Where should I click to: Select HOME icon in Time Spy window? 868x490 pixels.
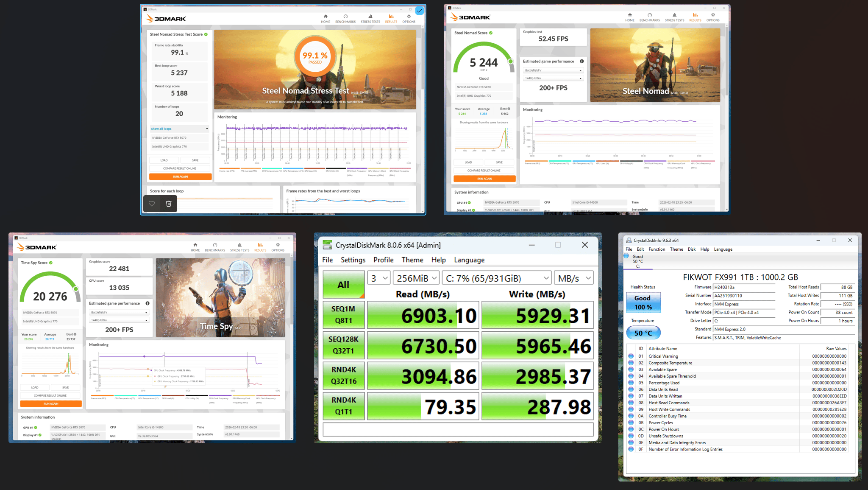[x=195, y=245]
